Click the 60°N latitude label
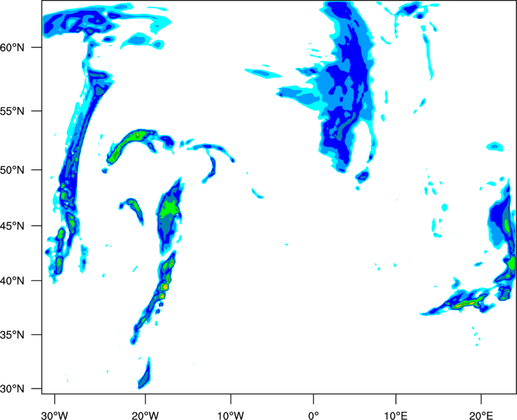Screen dimensions: 517x420 tap(12, 47)
